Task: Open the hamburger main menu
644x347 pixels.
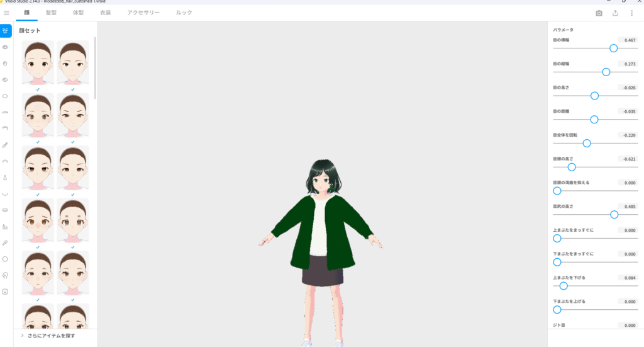Action: pos(6,13)
